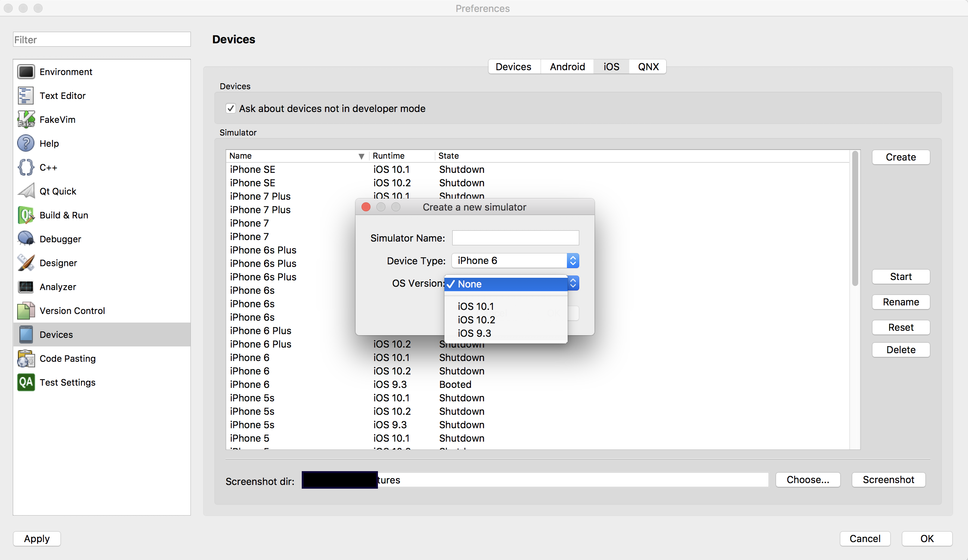The width and height of the screenshot is (968, 560).
Task: Click the Create simulator button
Action: 900,157
